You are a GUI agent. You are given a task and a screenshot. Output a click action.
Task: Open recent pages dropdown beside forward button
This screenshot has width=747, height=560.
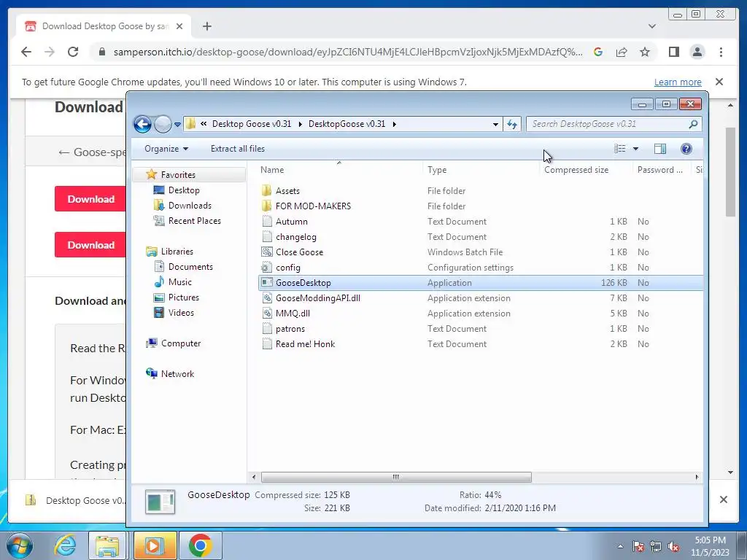177,124
